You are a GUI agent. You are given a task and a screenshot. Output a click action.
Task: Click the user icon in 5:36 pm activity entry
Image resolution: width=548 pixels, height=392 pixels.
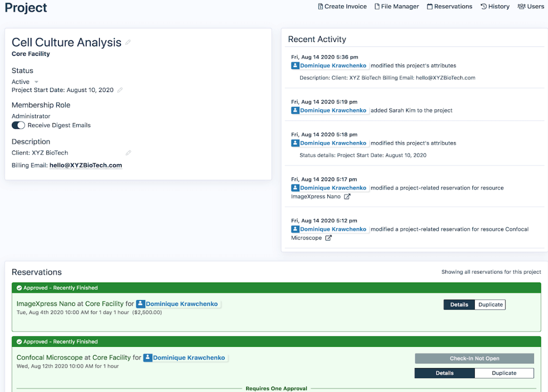click(x=295, y=65)
